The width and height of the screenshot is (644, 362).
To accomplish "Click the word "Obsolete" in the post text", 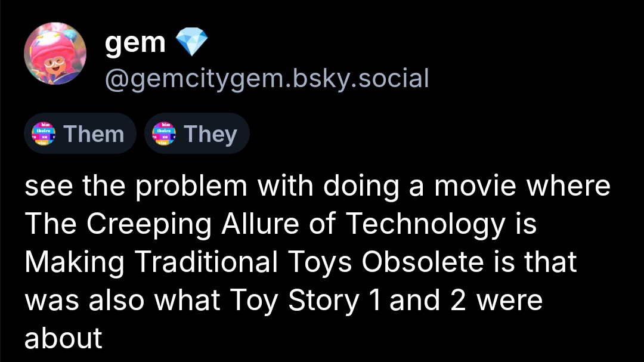I will 411,262.
